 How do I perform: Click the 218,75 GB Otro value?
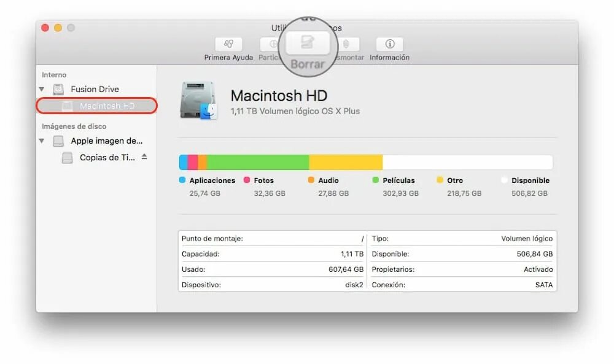click(464, 193)
